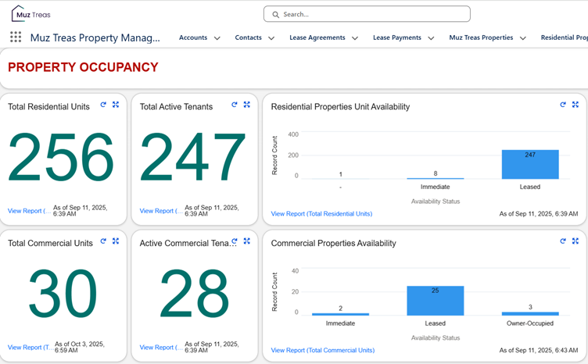
Task: Expand Residential Properties Unit Availability chart
Action: point(575,105)
